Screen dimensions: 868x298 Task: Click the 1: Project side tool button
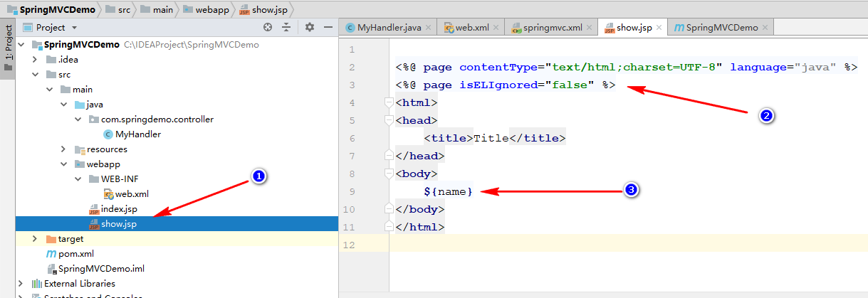[8, 48]
